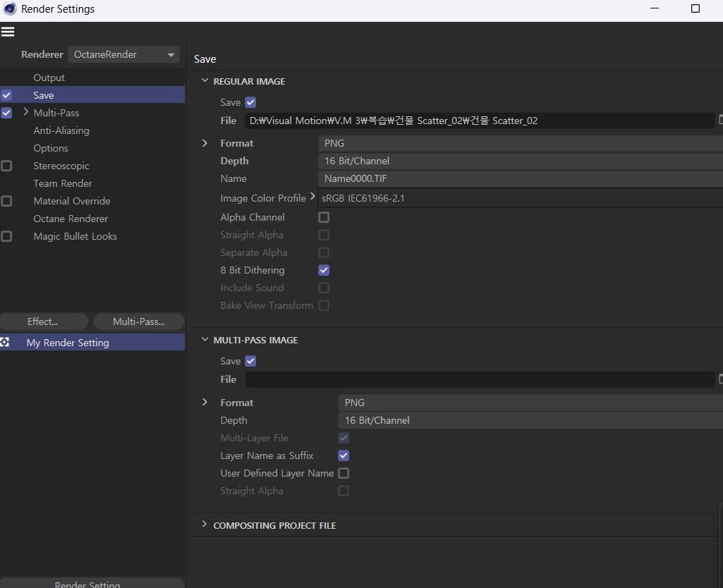Toggle 8 Bit Dithering checkbox
The image size is (723, 588).
click(x=324, y=270)
